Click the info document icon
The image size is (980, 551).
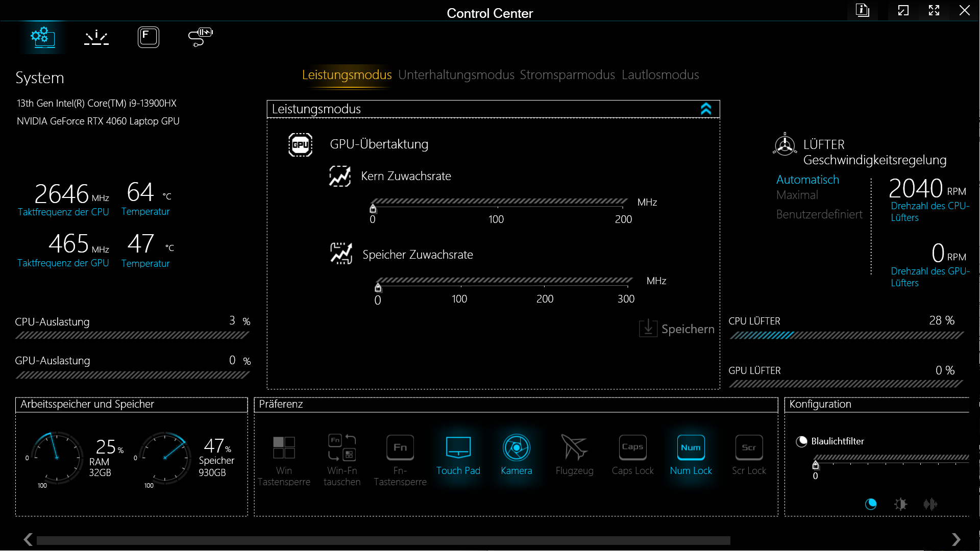tap(862, 10)
